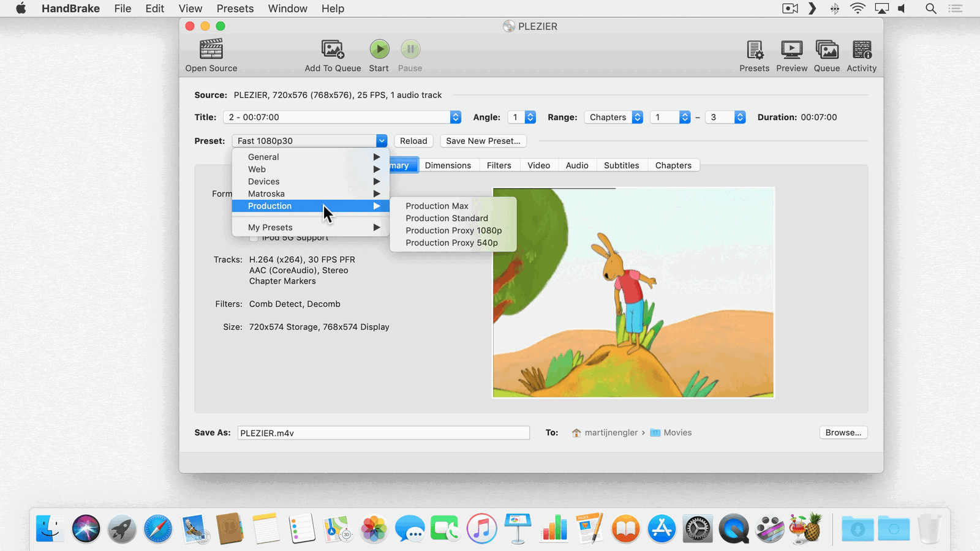Screen dimensions: 980x551
Task: Click the Reload preset button
Action: 413,141
